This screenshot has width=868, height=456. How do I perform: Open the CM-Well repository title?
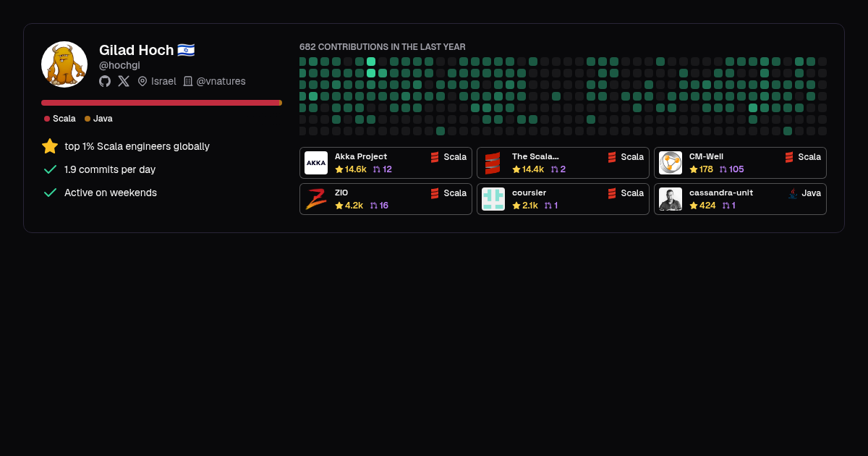pos(706,156)
